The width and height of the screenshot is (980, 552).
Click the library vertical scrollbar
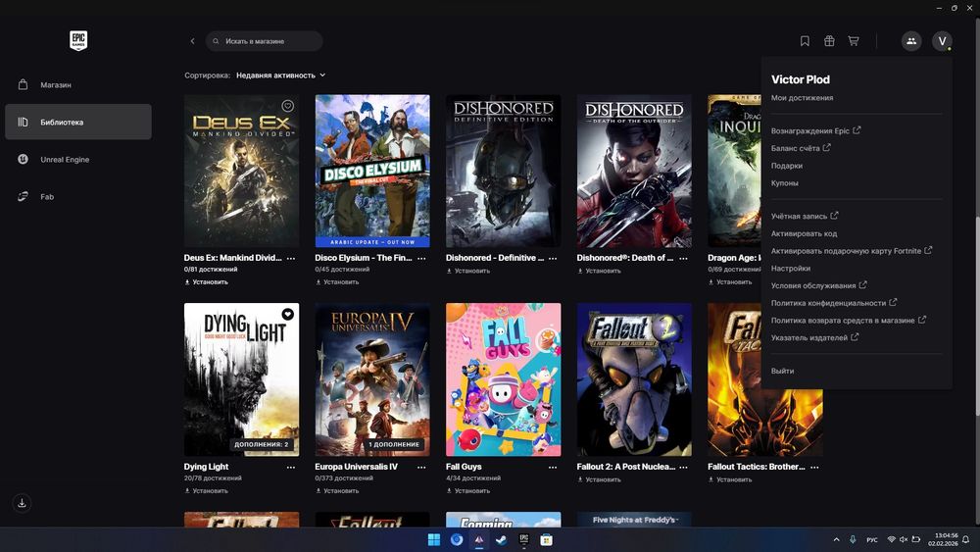(x=977, y=316)
